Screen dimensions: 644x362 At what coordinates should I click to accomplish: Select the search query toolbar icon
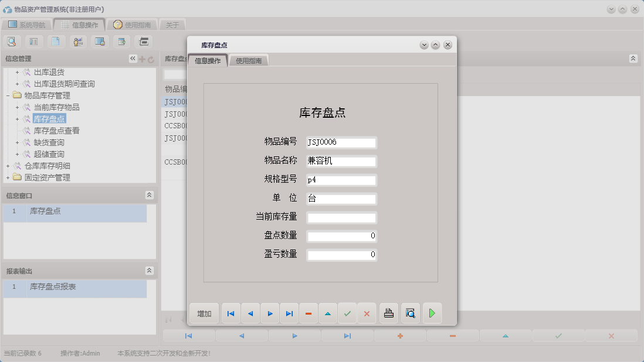(12, 41)
